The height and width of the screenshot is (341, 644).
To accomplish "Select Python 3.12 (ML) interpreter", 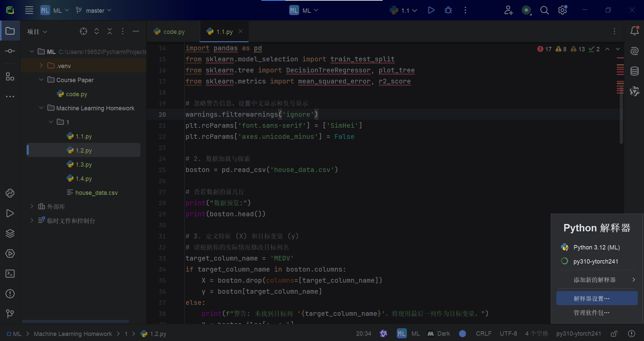I will pos(596,247).
